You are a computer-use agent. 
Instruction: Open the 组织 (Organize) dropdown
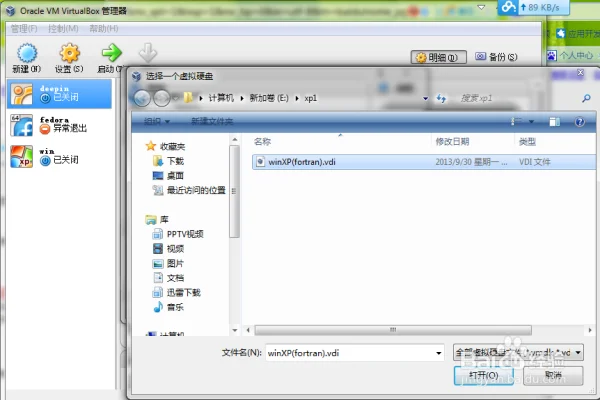tap(157, 122)
